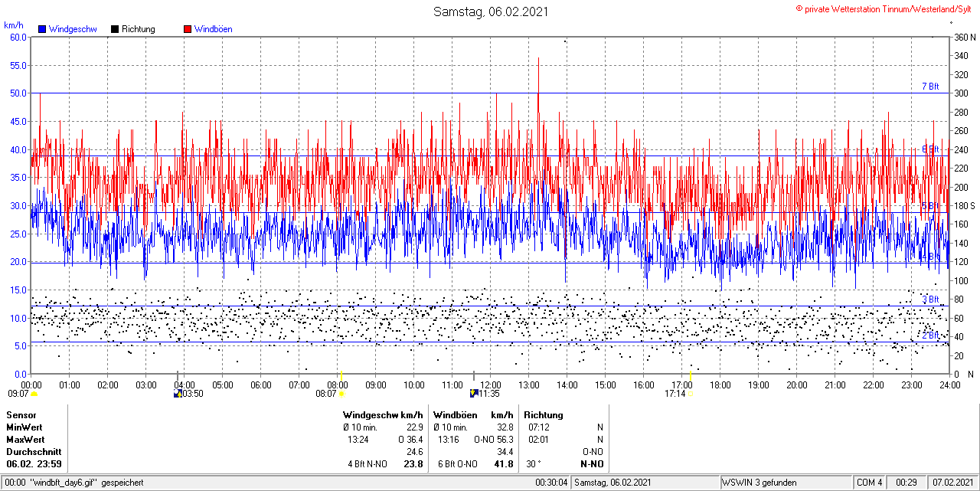980x491 pixels.
Task: Click the 360 N direction axis label
Action: 965,38
